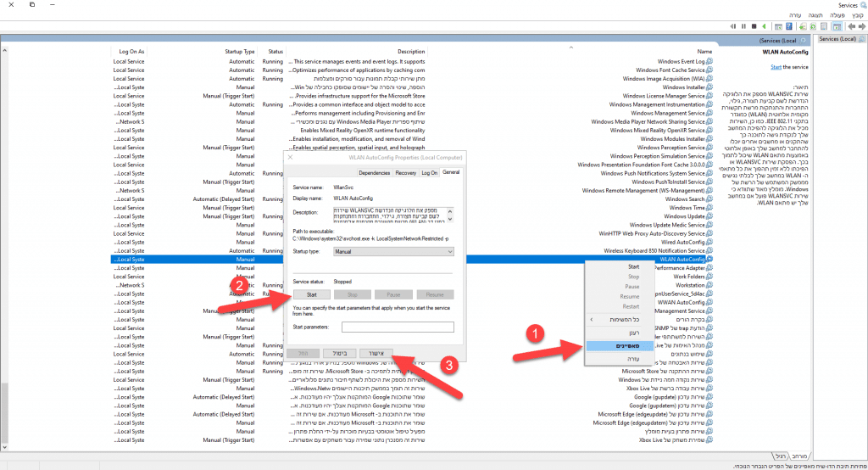Click the Description column header

click(411, 52)
